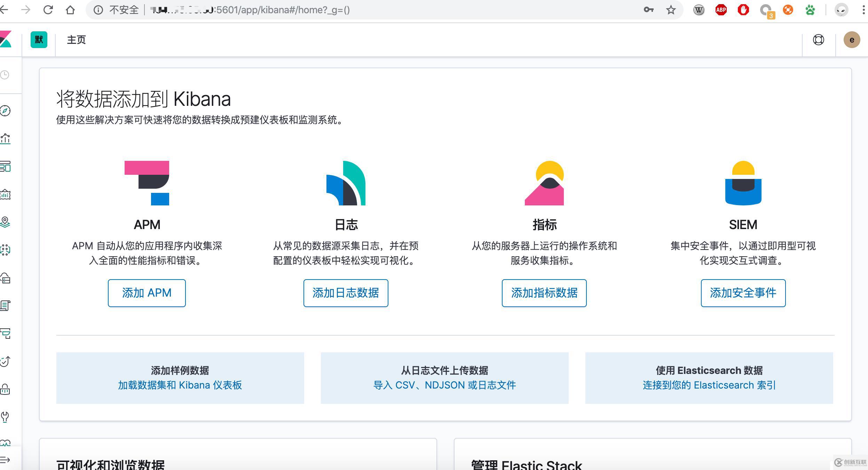The image size is (868, 470).
Task: Click the APM icon to explore APM
Action: pyautogui.click(x=146, y=182)
